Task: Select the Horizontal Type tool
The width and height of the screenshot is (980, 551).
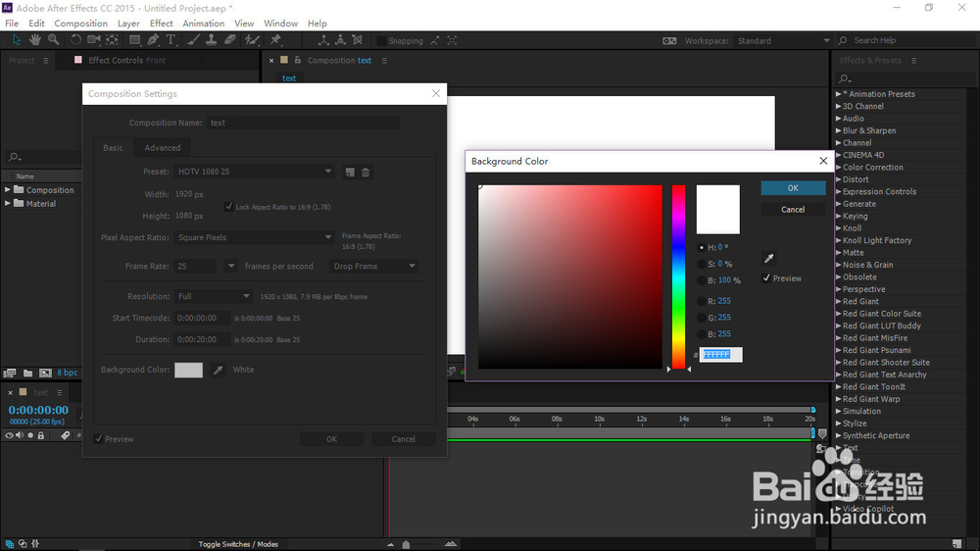Action: point(171,40)
